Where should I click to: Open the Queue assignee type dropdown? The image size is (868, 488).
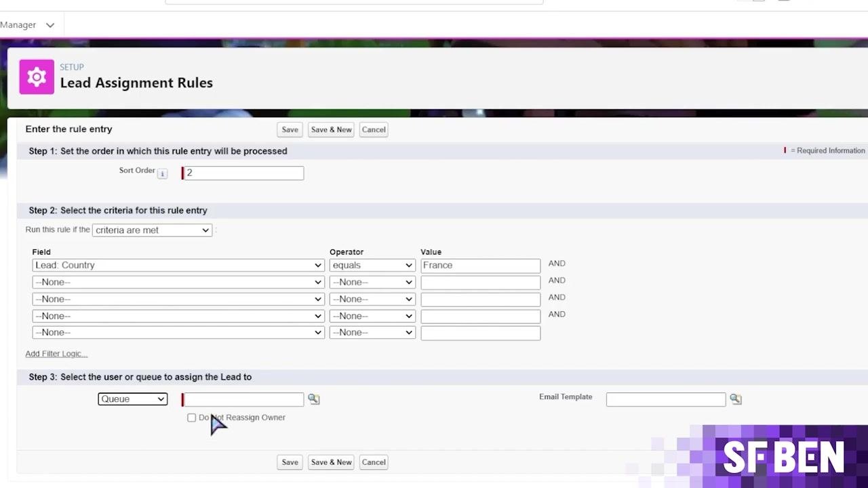(x=132, y=399)
